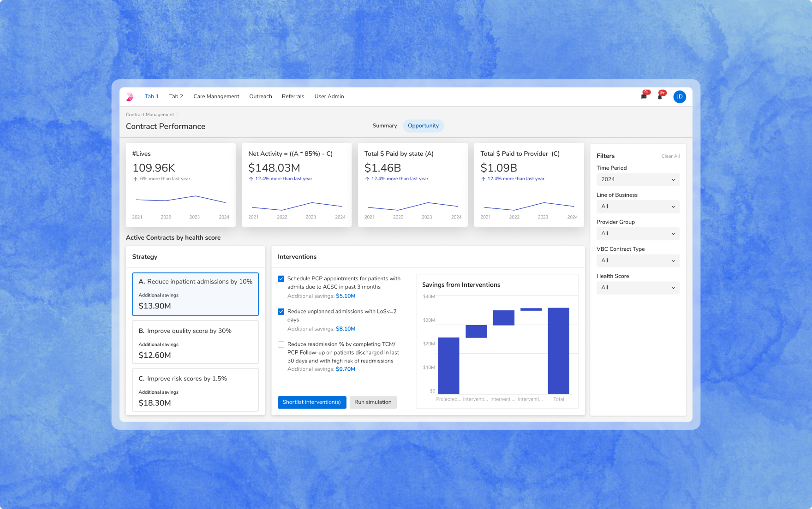Click the $1.46B paid by state value

pyautogui.click(x=382, y=168)
